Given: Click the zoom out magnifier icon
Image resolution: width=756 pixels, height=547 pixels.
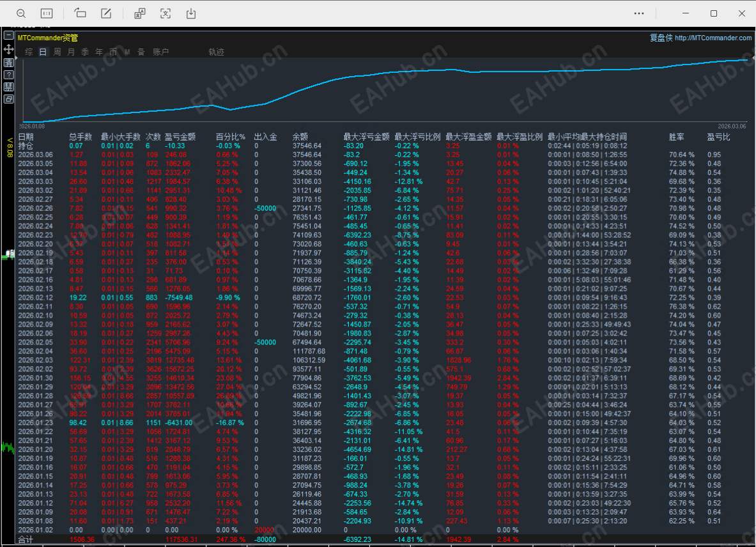Looking at the screenshot, I should [x=21, y=13].
